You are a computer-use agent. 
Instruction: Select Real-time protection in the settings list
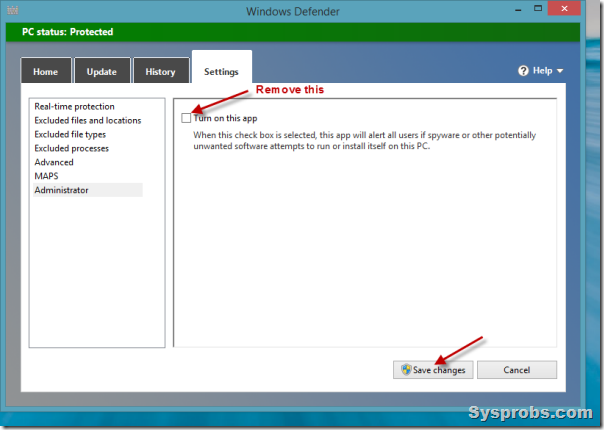[74, 106]
